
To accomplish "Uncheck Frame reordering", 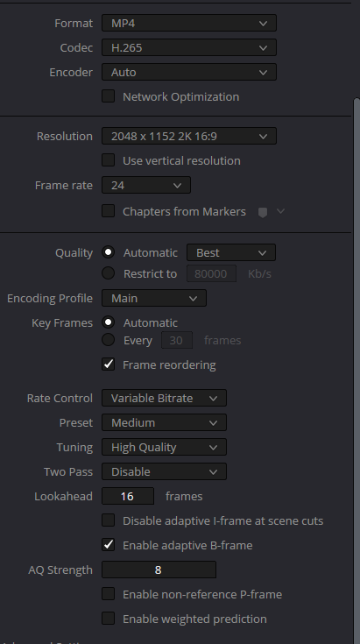I will 109,364.
